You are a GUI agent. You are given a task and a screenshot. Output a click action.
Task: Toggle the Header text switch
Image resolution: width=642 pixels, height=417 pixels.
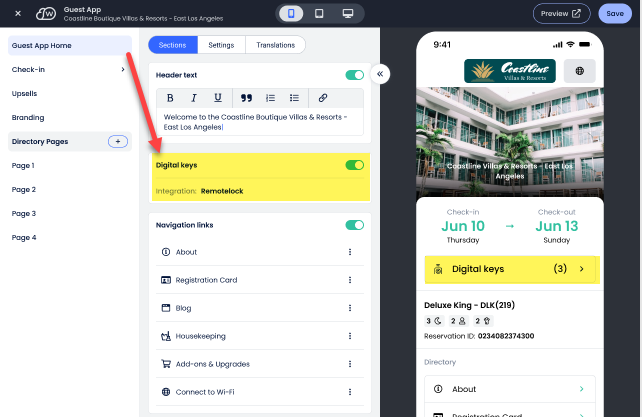click(355, 75)
